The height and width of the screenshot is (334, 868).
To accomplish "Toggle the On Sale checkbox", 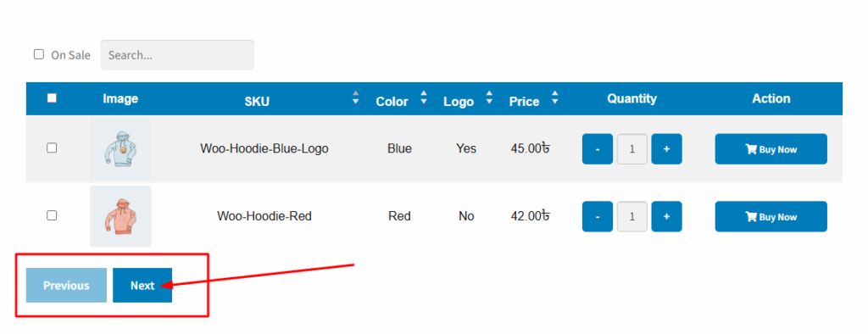I will click(39, 54).
